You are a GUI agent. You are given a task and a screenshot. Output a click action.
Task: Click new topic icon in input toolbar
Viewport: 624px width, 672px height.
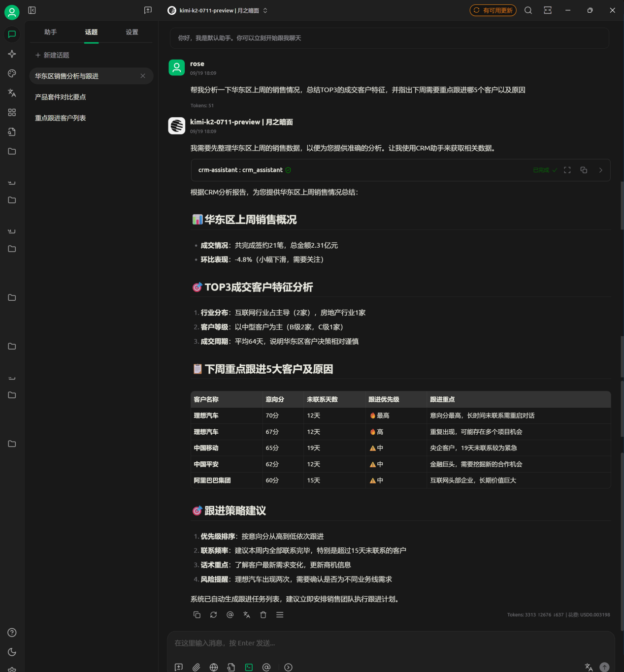tap(179, 667)
